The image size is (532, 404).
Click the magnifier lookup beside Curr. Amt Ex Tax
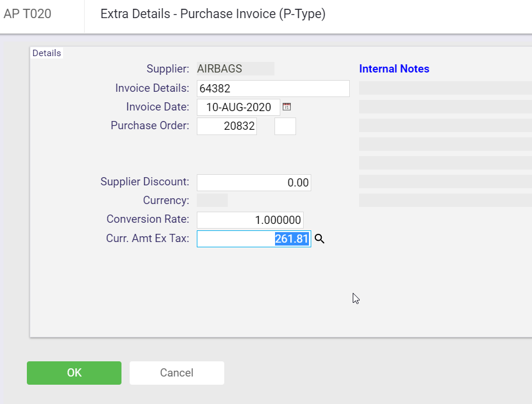click(x=319, y=239)
